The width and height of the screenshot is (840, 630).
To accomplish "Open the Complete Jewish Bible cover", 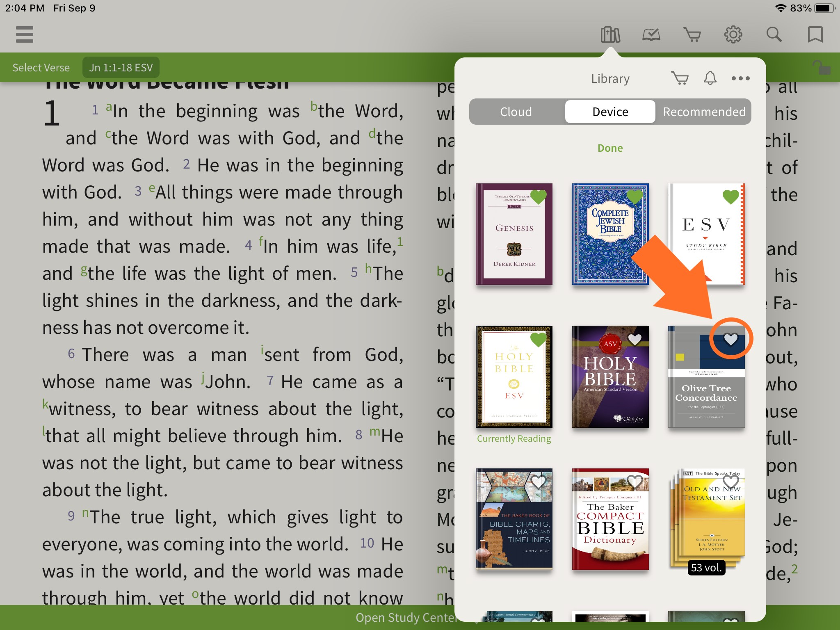I will pyautogui.click(x=610, y=234).
